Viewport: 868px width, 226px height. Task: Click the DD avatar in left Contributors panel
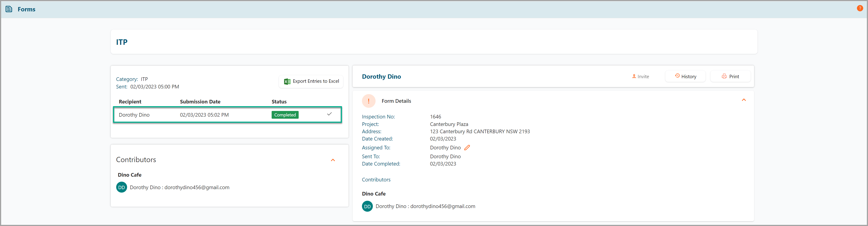pos(122,187)
